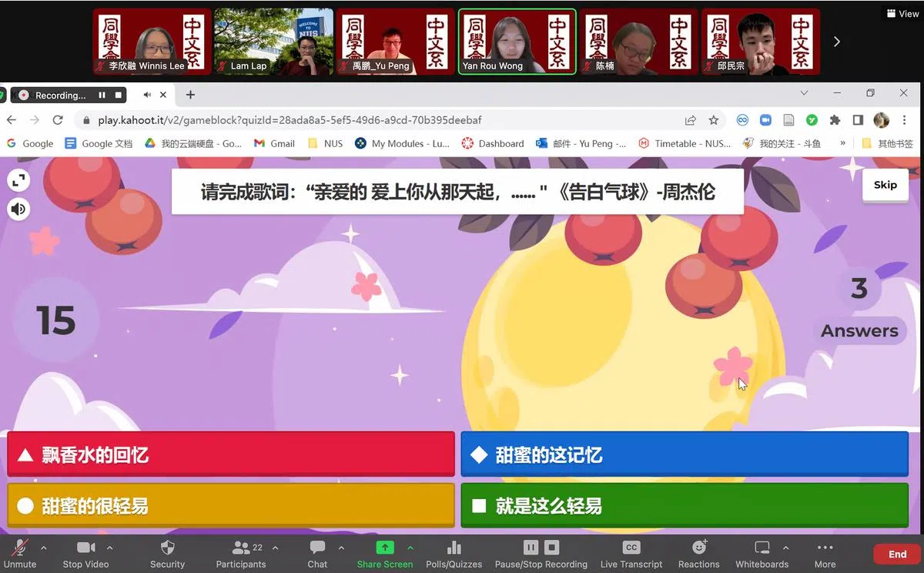Screen dimensions: 924x573
Task: Open the browser extensions puzzle icon
Action: [x=835, y=120]
